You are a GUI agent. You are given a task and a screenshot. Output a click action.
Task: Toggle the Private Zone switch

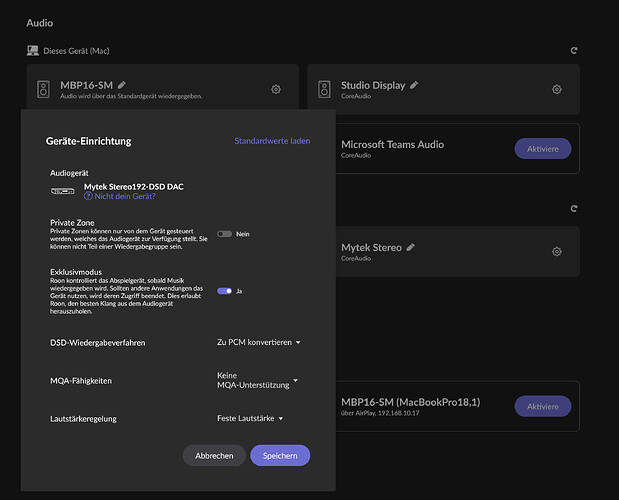[x=224, y=234]
